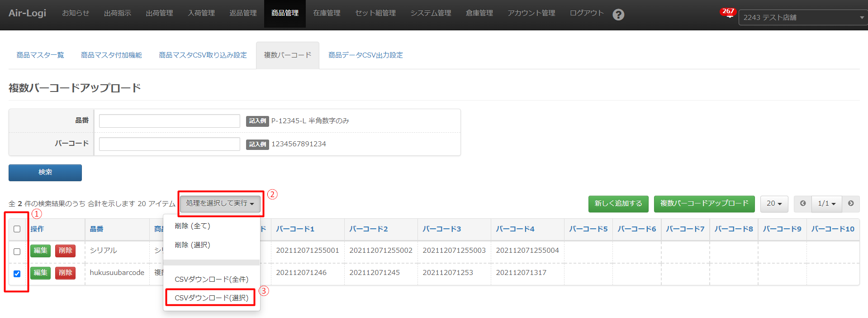The image size is (868, 318).
Task: Open the 1/1 page selector dropdown
Action: [826, 204]
